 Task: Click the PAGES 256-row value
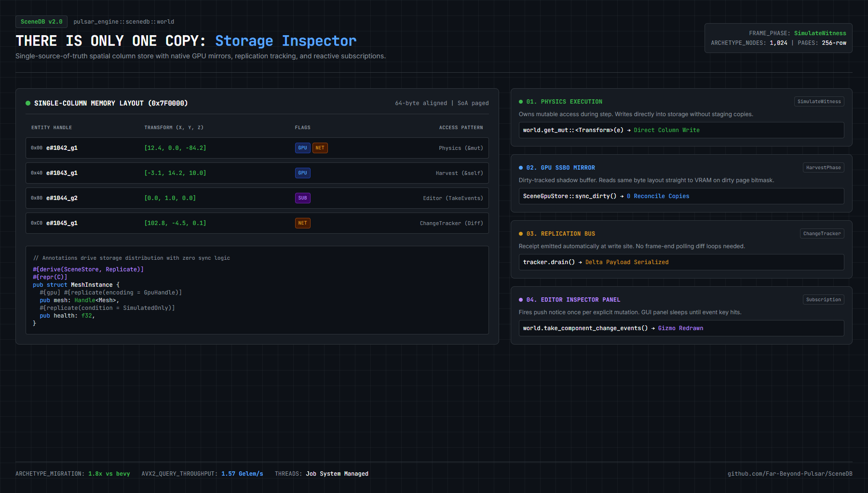[834, 43]
